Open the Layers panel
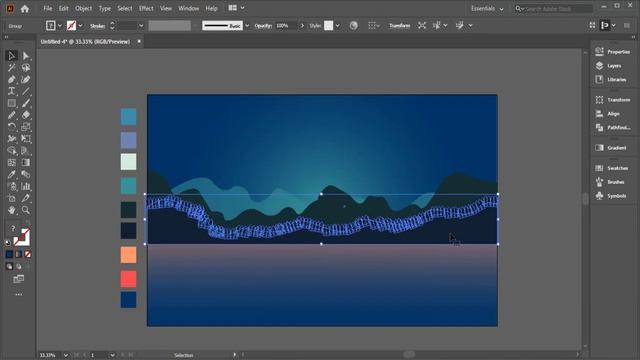Image resolution: width=640 pixels, height=360 pixels. (x=609, y=66)
